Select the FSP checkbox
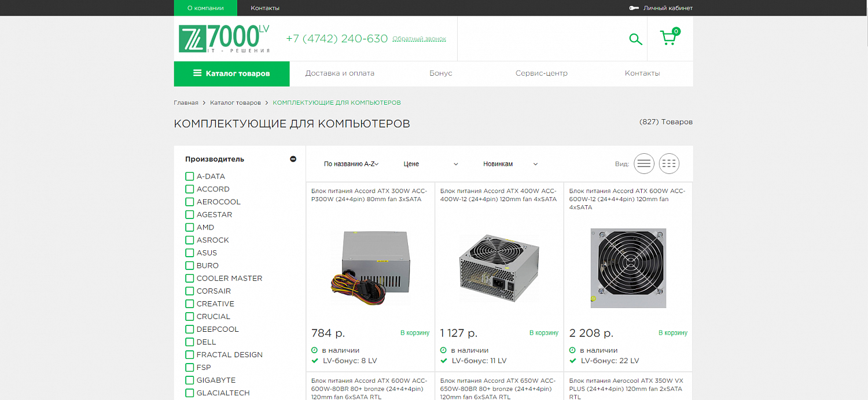868x400 pixels. [x=189, y=367]
